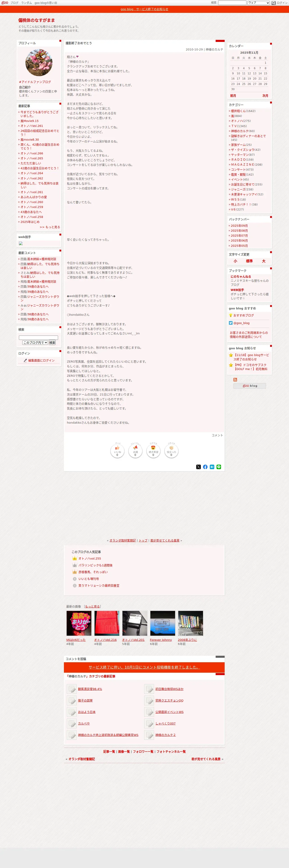Share the post on LINE
The width and height of the screenshot is (289, 868).
[x=219, y=467]
